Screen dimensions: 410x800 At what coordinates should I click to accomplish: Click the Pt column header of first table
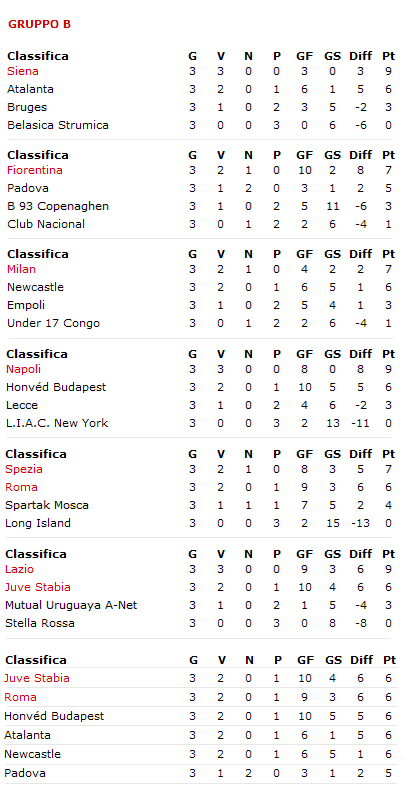coord(389,56)
